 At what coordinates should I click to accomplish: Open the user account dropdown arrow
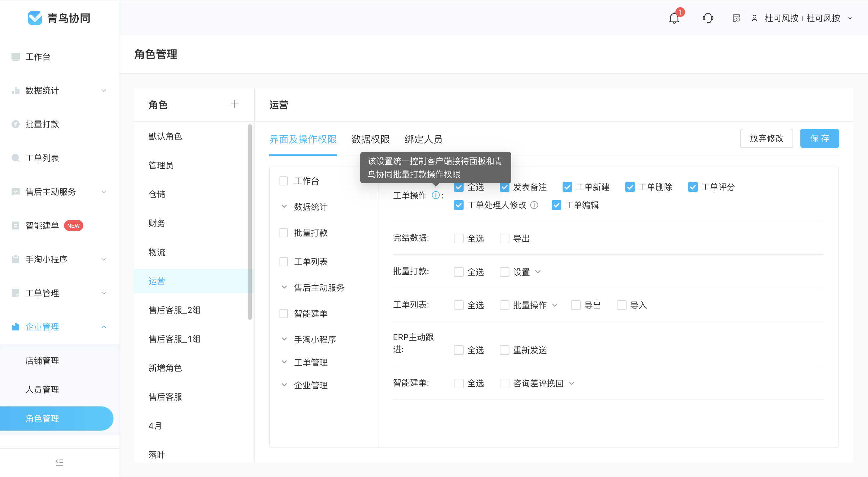click(x=850, y=18)
